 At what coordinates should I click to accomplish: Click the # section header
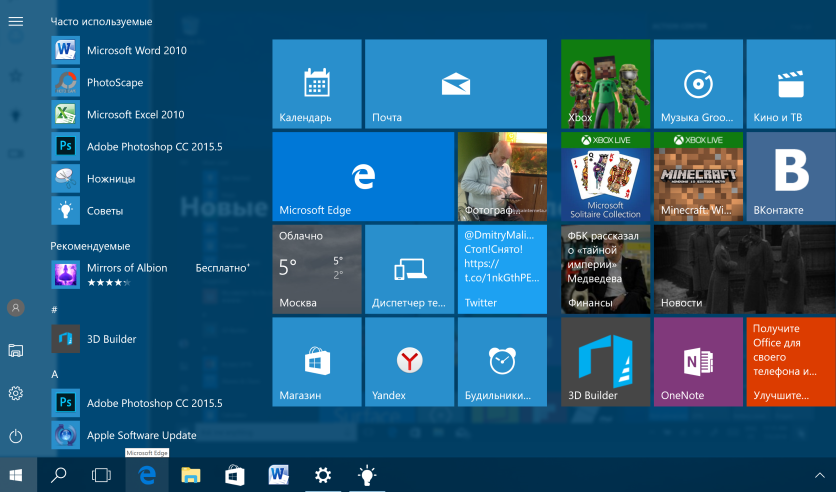(54, 310)
